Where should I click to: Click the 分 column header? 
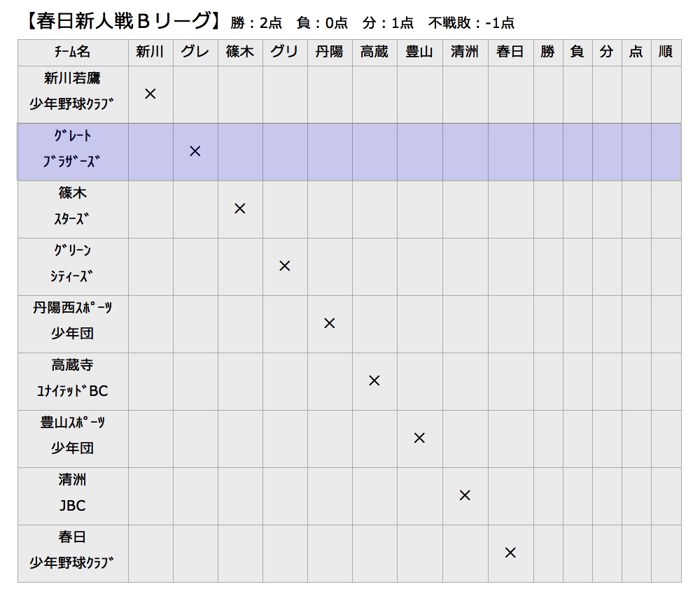pyautogui.click(x=607, y=52)
